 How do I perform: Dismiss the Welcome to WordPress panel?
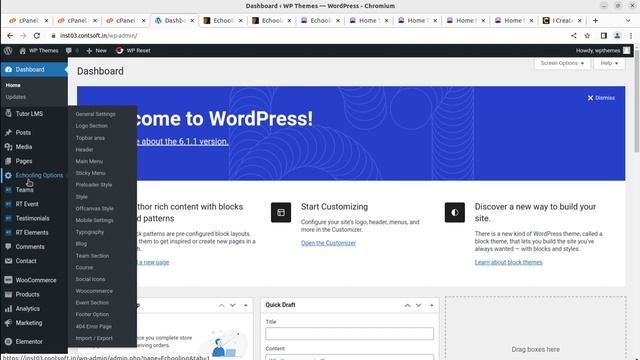coord(601,98)
